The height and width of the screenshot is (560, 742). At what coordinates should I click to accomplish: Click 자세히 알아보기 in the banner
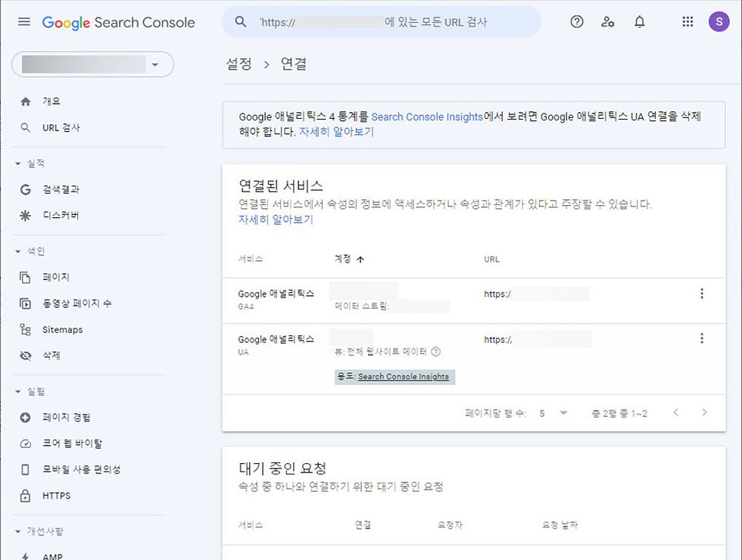[336, 132]
